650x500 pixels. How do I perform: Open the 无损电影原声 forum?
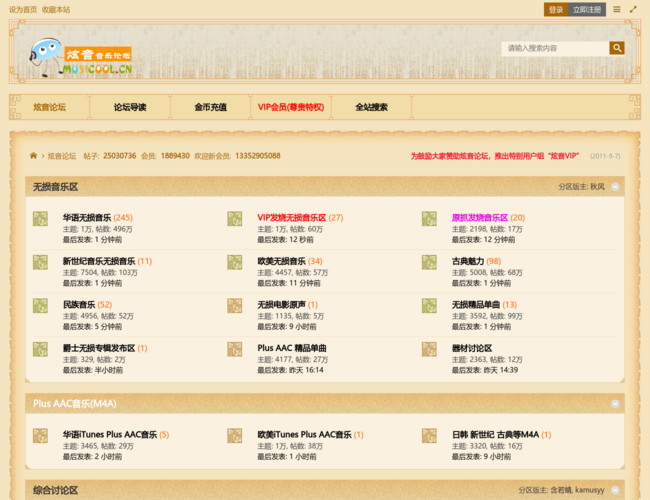[x=281, y=305]
